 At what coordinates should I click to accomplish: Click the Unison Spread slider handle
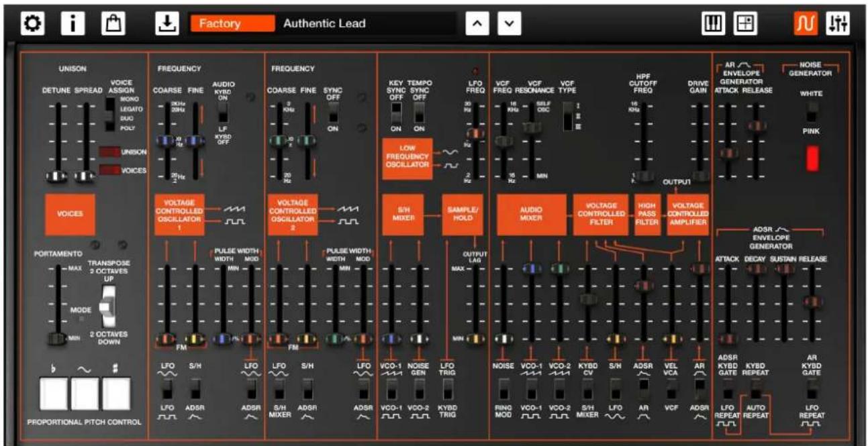click(x=84, y=176)
